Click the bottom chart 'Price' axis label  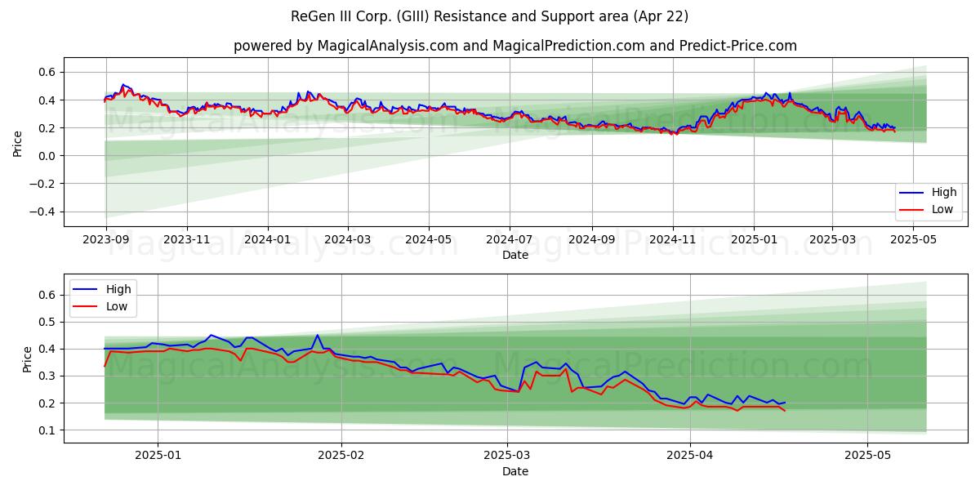(28, 359)
